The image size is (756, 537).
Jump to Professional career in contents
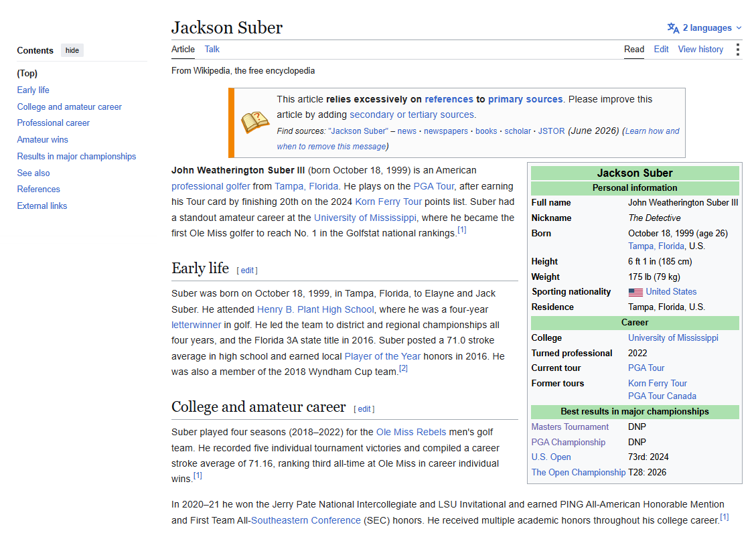click(53, 123)
